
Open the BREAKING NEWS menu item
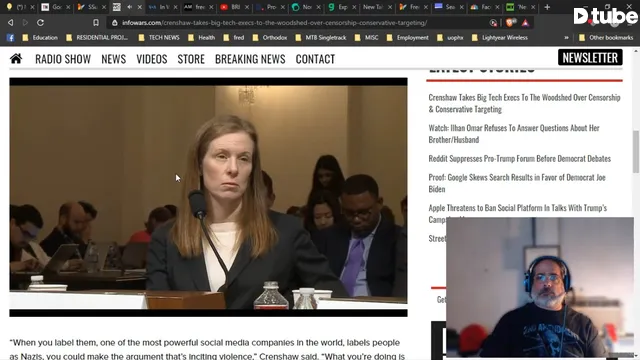point(250,59)
